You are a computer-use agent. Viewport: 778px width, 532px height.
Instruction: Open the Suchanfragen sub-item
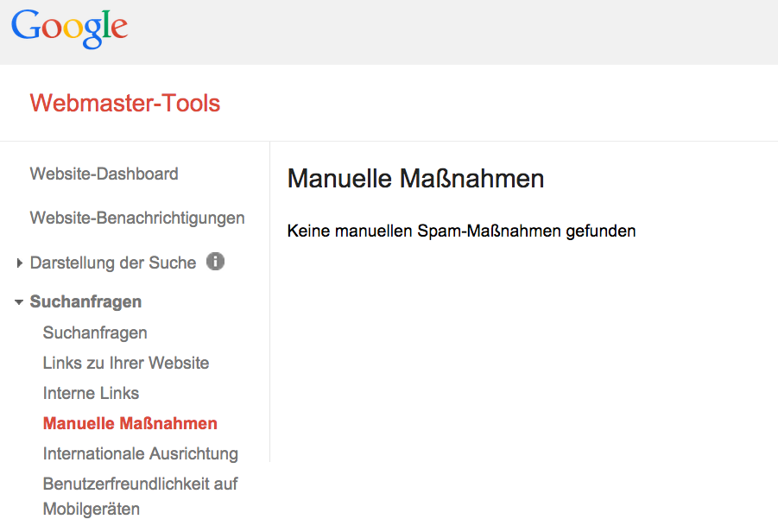(95, 333)
